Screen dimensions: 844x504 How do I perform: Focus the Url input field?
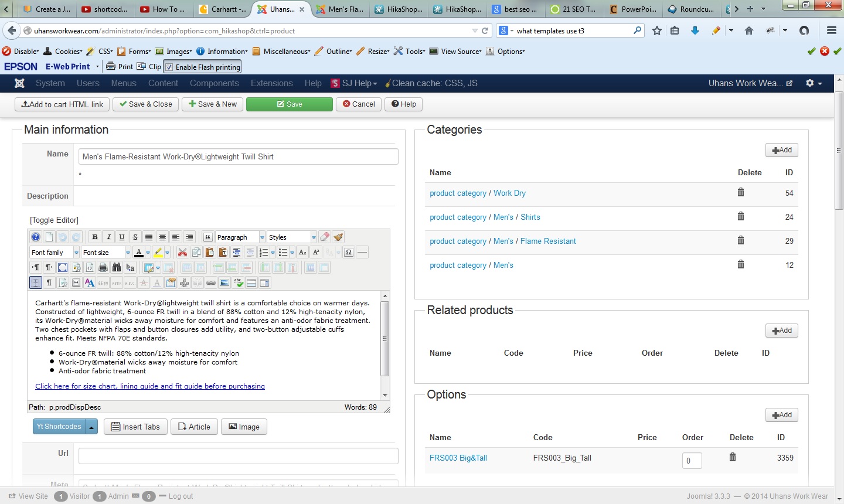tap(238, 456)
